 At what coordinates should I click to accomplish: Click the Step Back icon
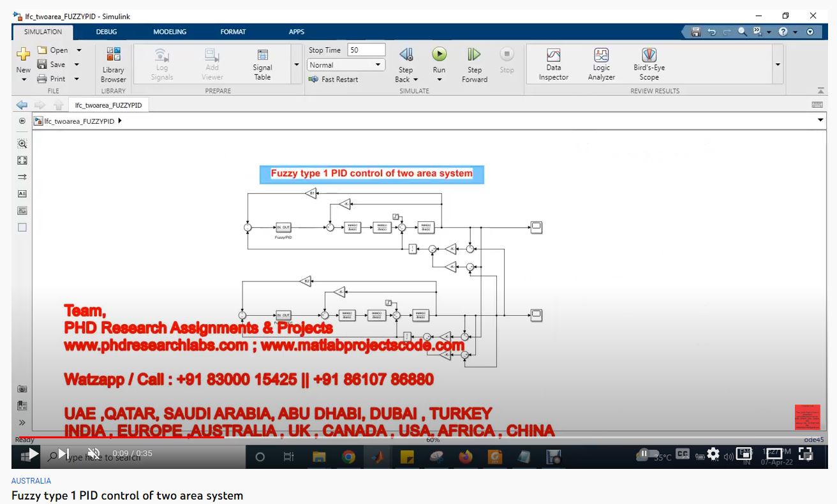[406, 55]
